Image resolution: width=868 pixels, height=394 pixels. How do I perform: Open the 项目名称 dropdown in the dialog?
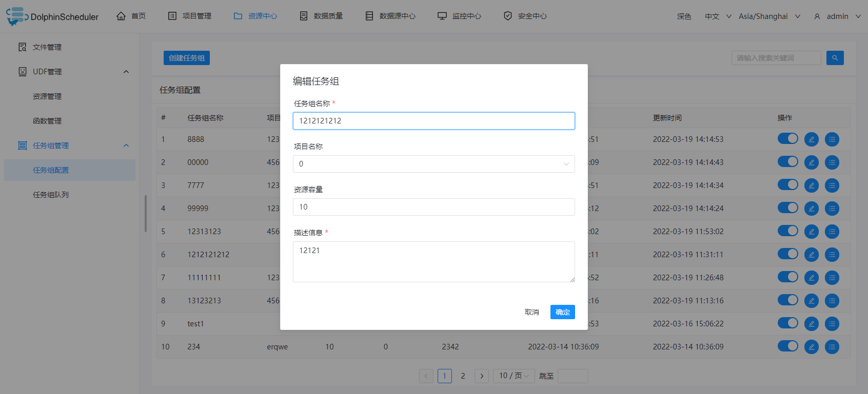pyautogui.click(x=433, y=164)
